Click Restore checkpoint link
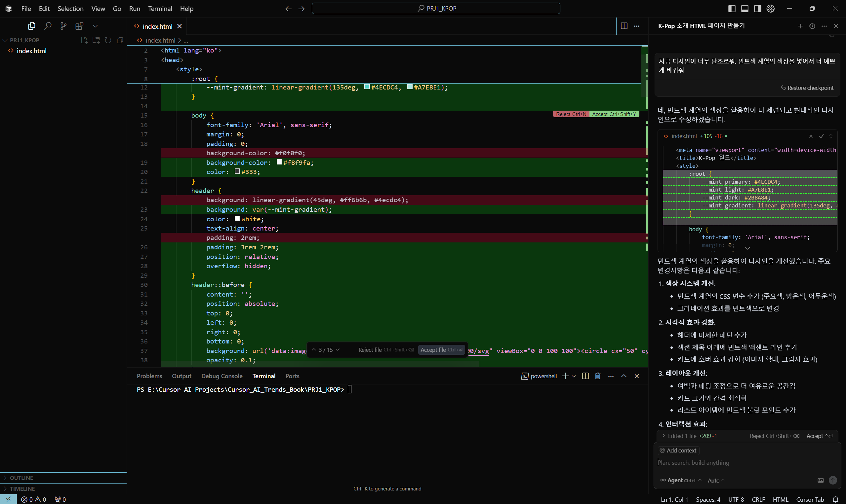The image size is (846, 504). [807, 88]
